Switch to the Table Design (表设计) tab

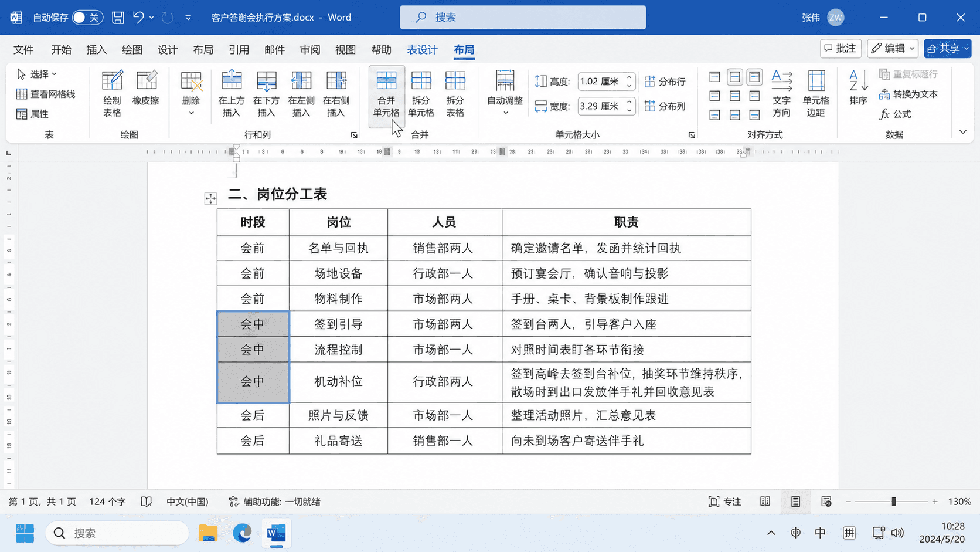[422, 50]
